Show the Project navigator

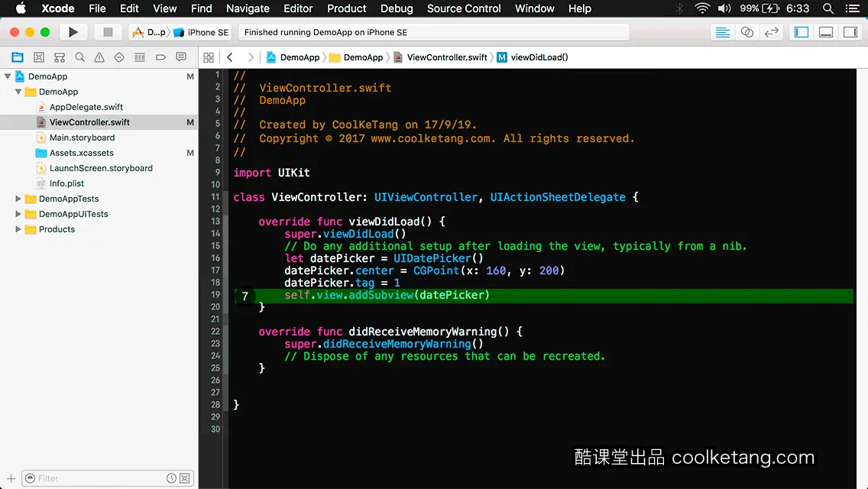pyautogui.click(x=18, y=57)
